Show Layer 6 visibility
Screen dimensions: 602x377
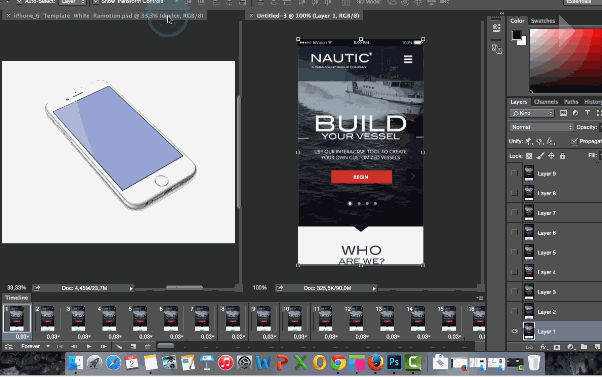[x=514, y=232]
